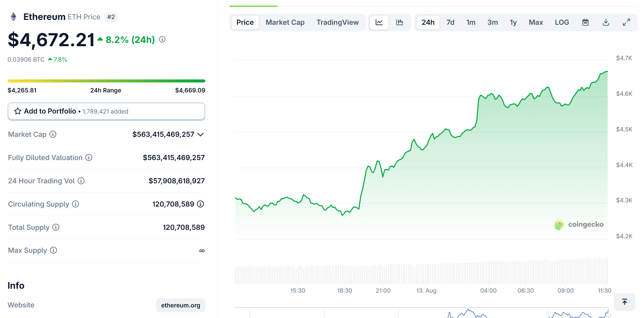The width and height of the screenshot is (644, 318).
Task: Expand chart to fullscreen
Action: tap(626, 22)
